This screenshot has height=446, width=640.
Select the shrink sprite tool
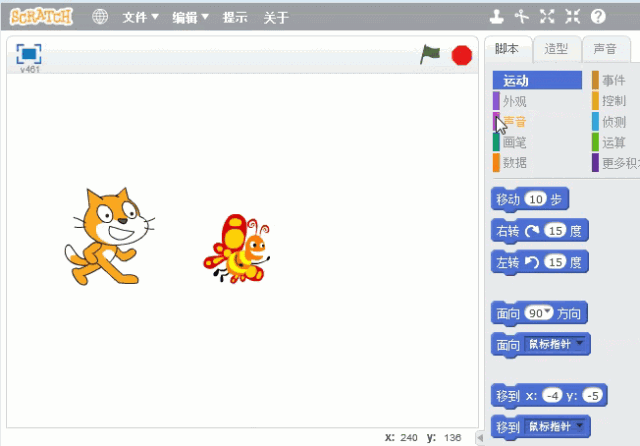click(x=572, y=17)
